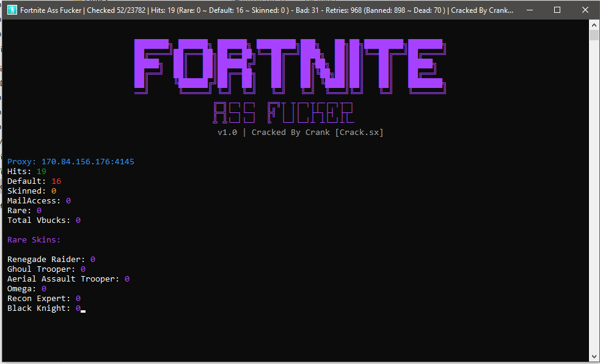Click the red Default value 16
The width and height of the screenshot is (600, 364).
point(56,181)
